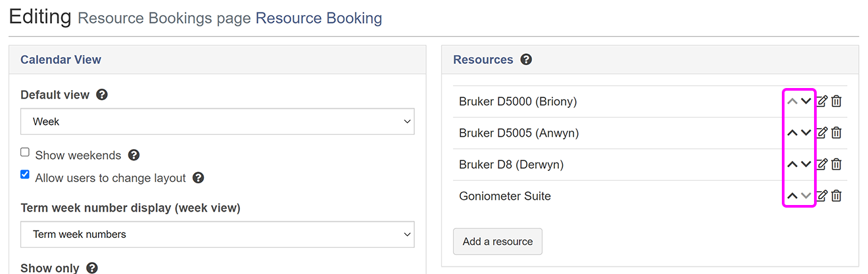This screenshot has width=868, height=274.
Task: Show help for Default view
Action: 102,95
